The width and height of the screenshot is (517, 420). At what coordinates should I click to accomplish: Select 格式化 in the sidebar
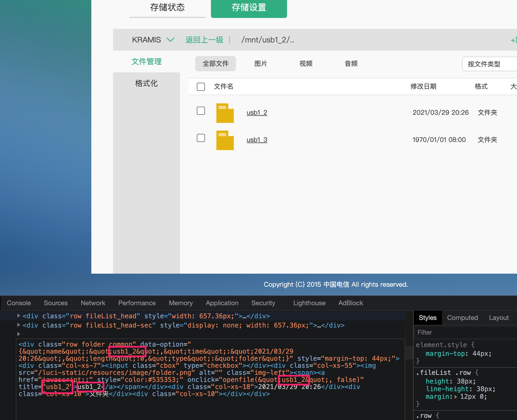tap(146, 83)
